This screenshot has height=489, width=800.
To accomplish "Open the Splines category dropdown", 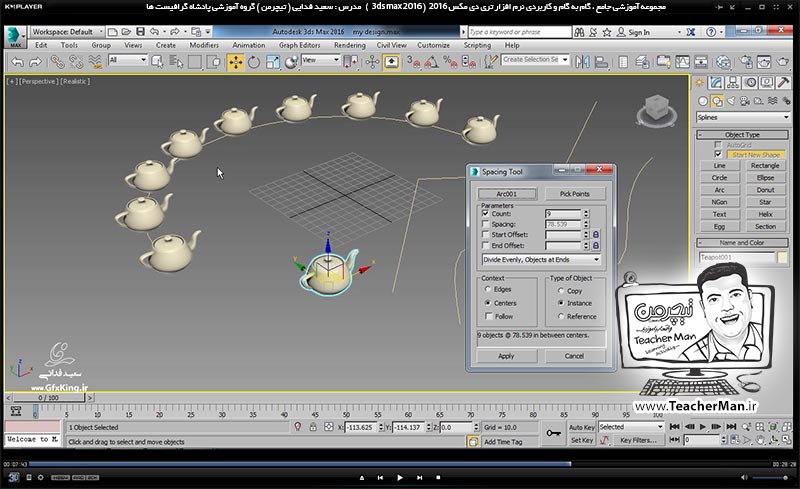I will pos(743,117).
